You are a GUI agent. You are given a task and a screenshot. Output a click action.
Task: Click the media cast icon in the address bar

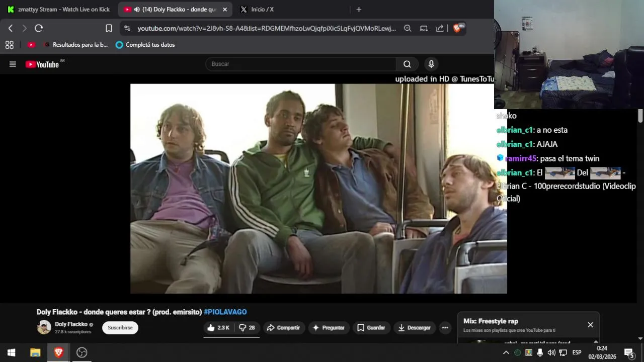point(424,28)
